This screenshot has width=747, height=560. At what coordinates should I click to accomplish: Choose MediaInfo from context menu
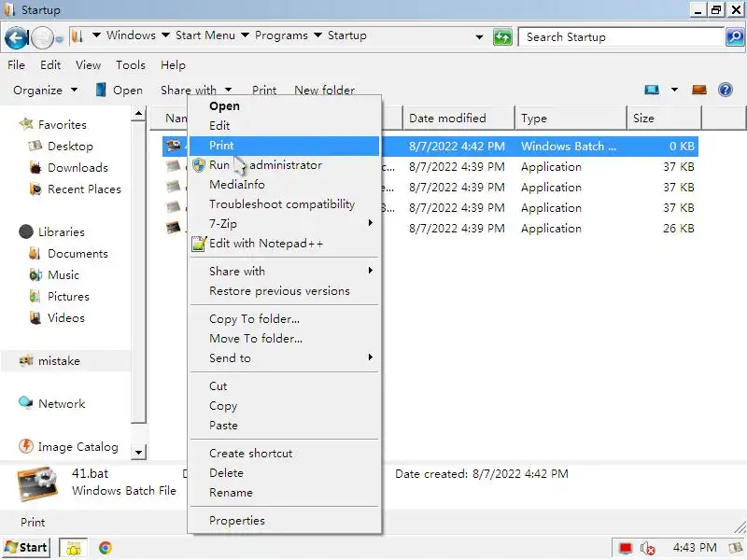click(285, 184)
